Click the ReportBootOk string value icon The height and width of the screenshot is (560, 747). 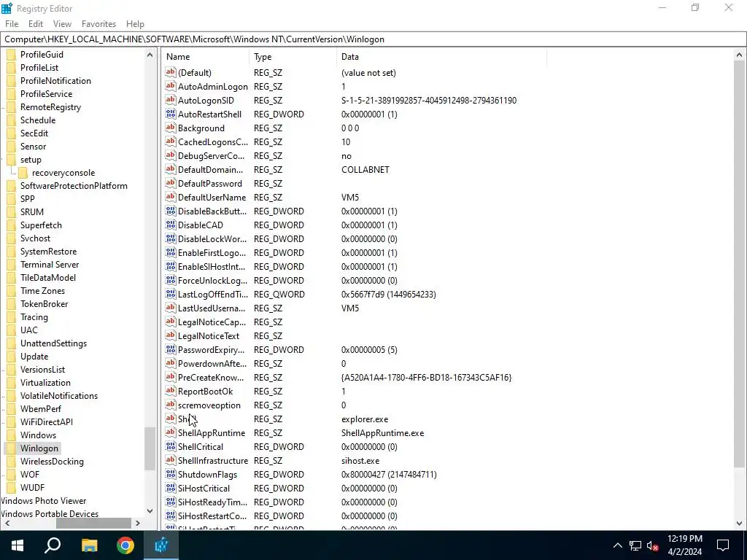[171, 391]
